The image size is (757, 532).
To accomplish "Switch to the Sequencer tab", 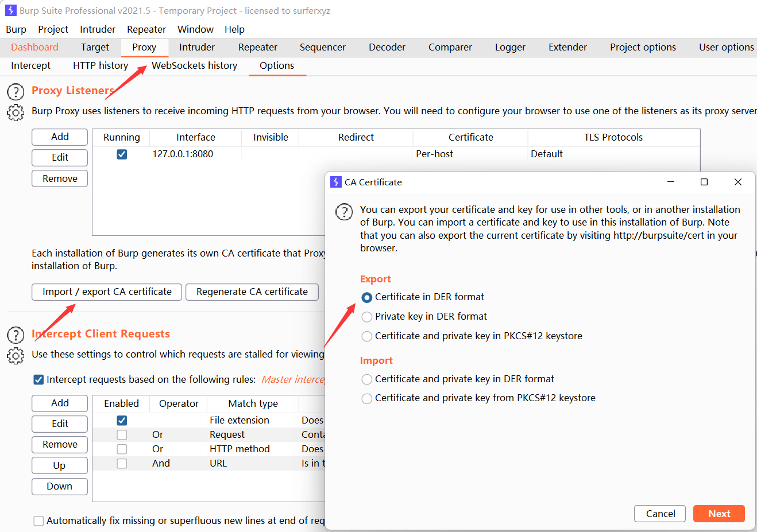I will pyautogui.click(x=323, y=47).
